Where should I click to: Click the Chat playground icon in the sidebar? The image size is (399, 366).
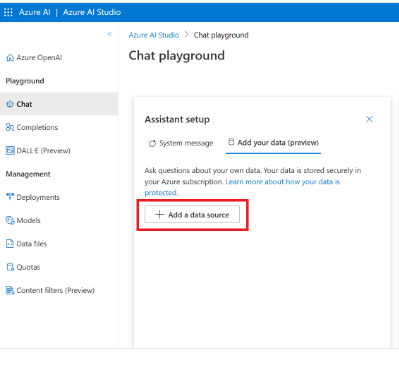click(10, 104)
